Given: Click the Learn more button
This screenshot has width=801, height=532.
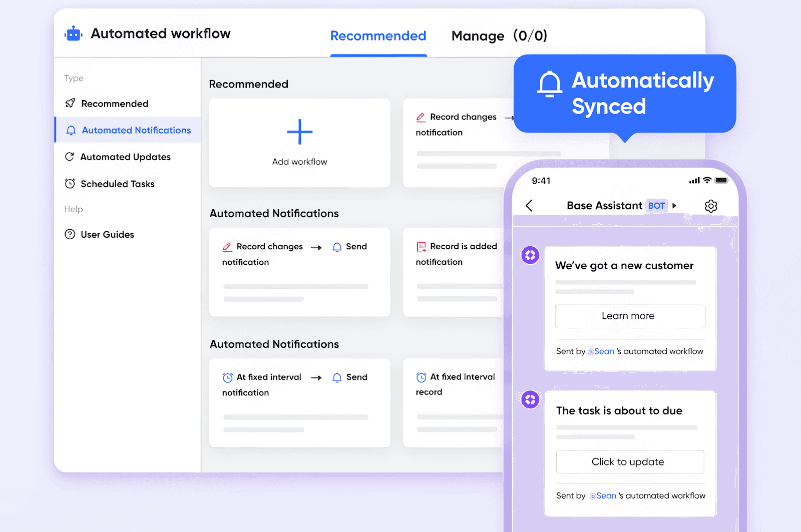Looking at the screenshot, I should click(630, 316).
